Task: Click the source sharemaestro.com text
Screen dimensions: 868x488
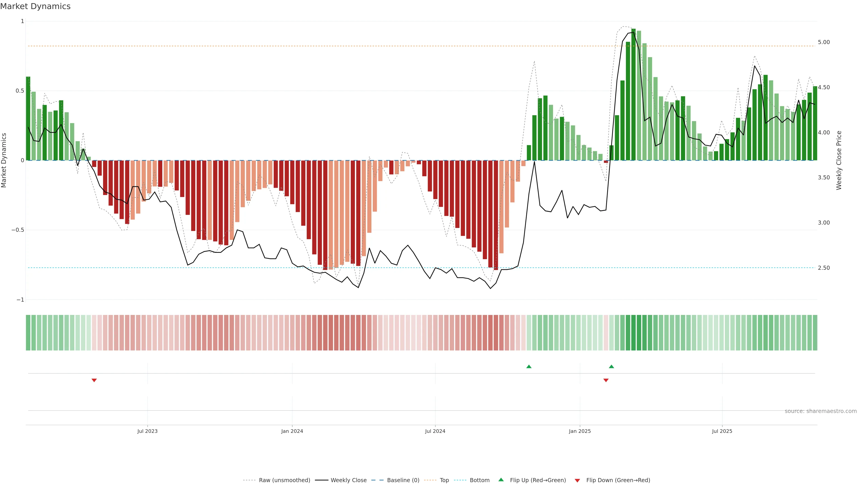Action: pos(821,411)
